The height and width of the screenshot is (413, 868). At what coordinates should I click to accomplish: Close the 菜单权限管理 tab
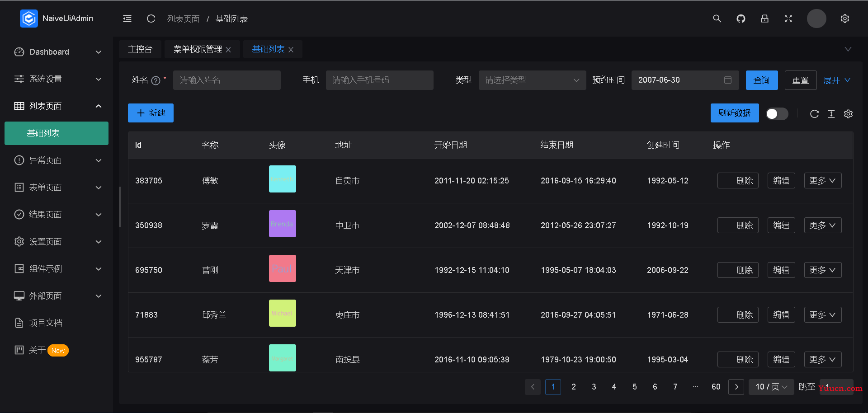pos(228,50)
